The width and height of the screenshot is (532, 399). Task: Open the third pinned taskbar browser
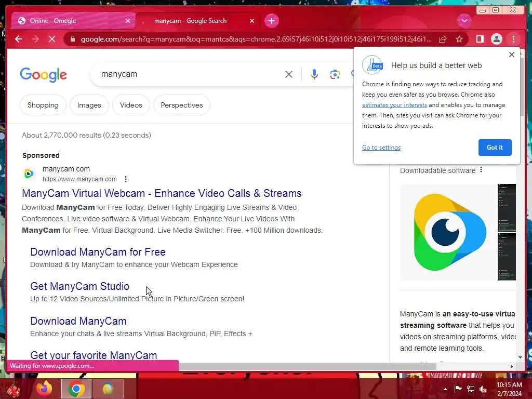coord(108,389)
